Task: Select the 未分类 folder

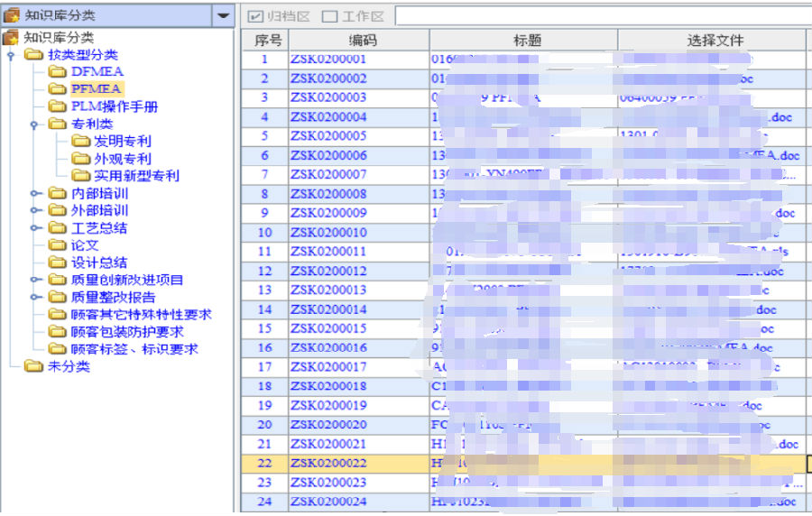Action: tap(69, 366)
